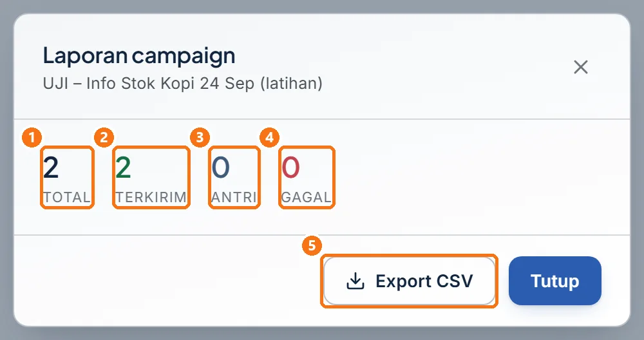Click the TOTAL stat label

tap(67, 198)
